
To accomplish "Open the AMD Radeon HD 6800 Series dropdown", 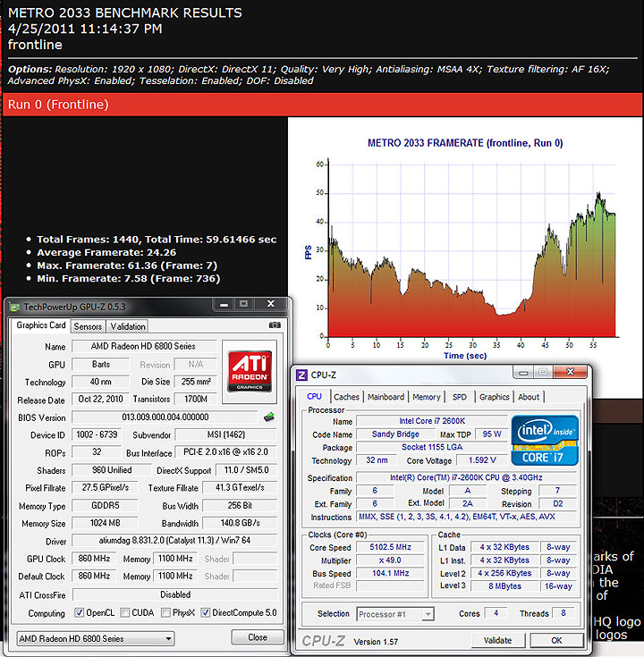I will [x=95, y=638].
